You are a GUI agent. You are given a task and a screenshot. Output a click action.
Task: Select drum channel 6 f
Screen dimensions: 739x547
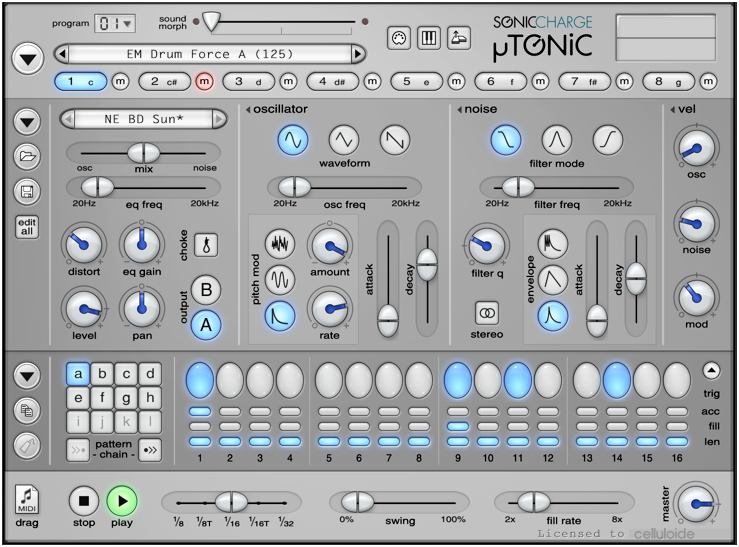[501, 82]
